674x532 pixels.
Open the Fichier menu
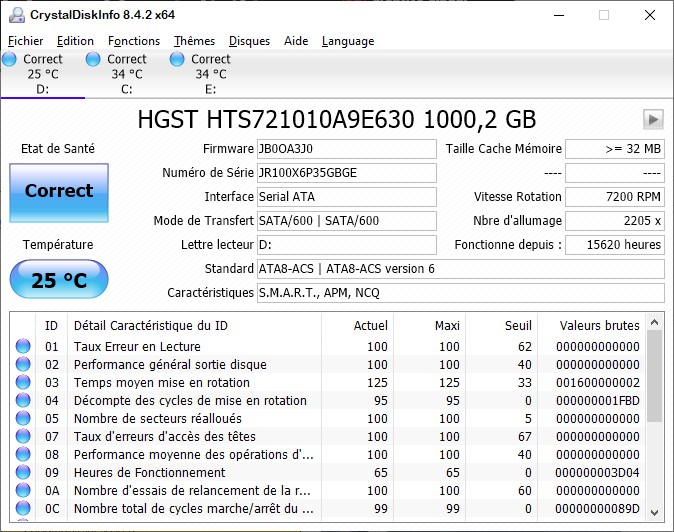click(x=26, y=41)
